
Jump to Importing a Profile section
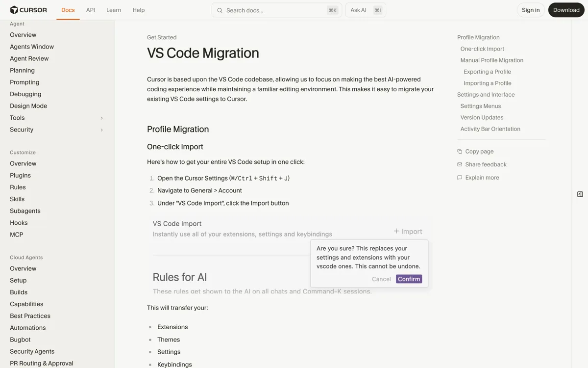(x=488, y=83)
